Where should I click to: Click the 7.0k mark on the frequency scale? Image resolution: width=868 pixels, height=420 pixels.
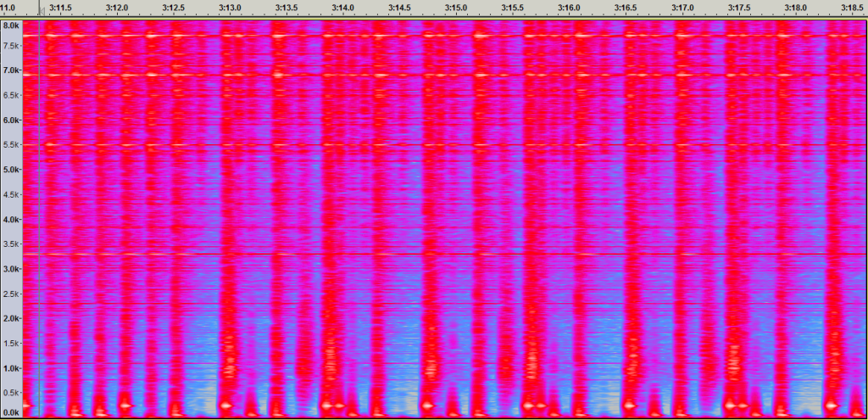(x=11, y=76)
